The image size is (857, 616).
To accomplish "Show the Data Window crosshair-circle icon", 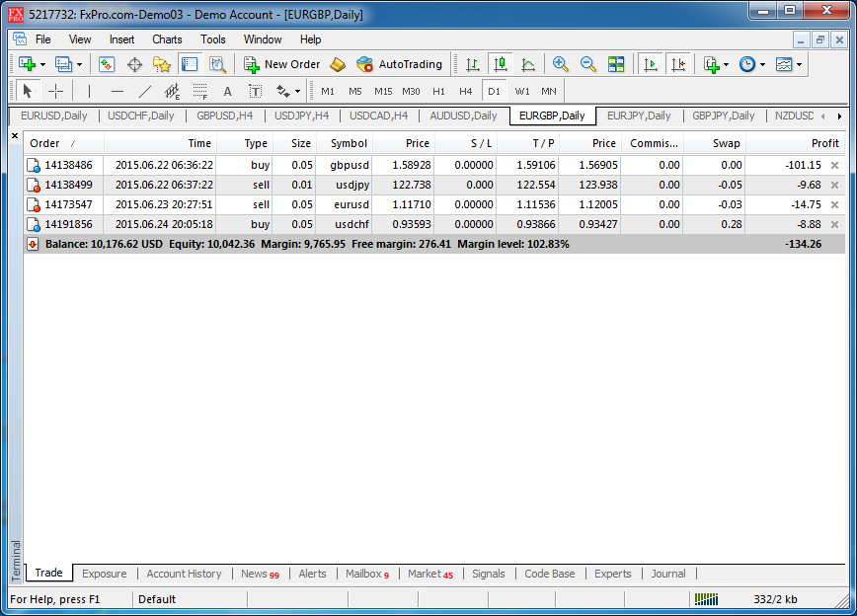I will click(x=134, y=64).
